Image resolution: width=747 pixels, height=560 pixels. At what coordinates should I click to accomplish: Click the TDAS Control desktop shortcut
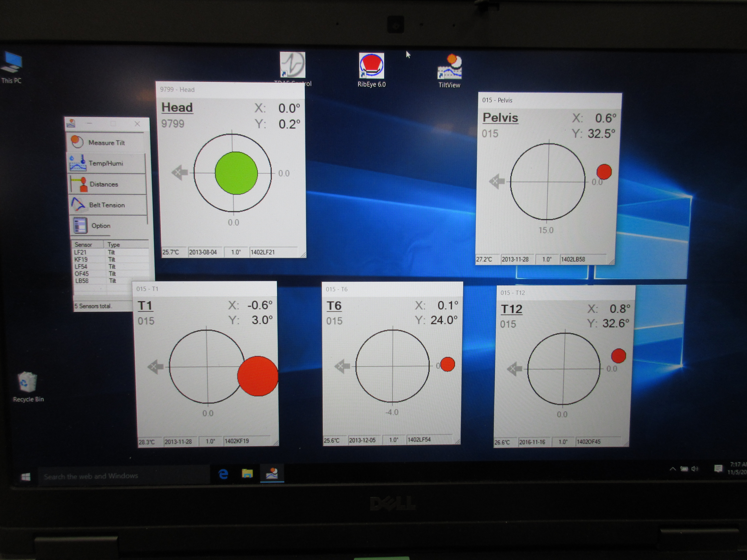[x=292, y=69]
